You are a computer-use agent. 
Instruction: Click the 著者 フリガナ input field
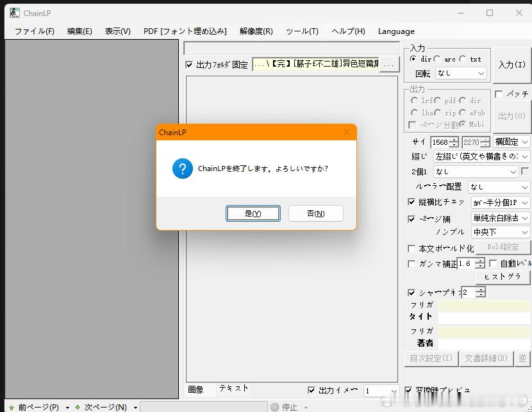click(484, 332)
